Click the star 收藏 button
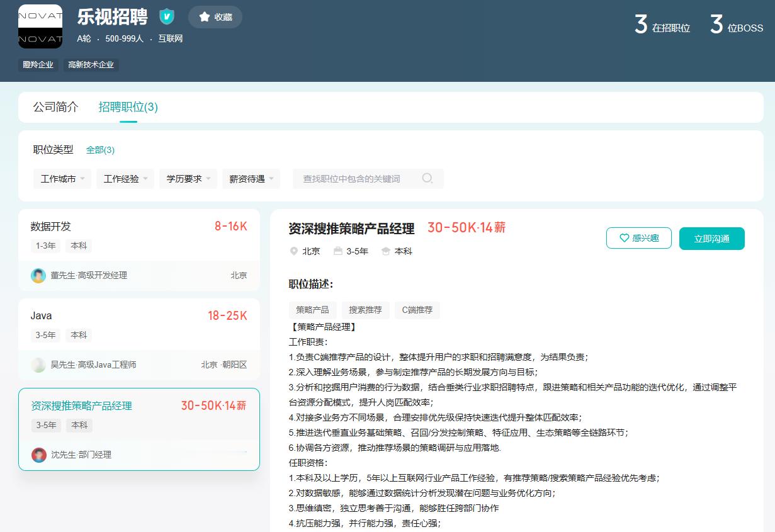Screen dimensions: 775x532 pos(215,17)
